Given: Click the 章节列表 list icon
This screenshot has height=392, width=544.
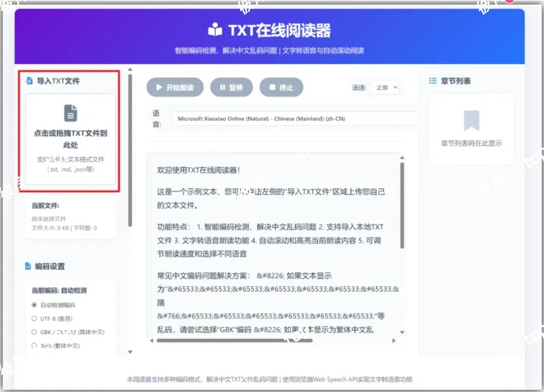Looking at the screenshot, I should pos(432,81).
